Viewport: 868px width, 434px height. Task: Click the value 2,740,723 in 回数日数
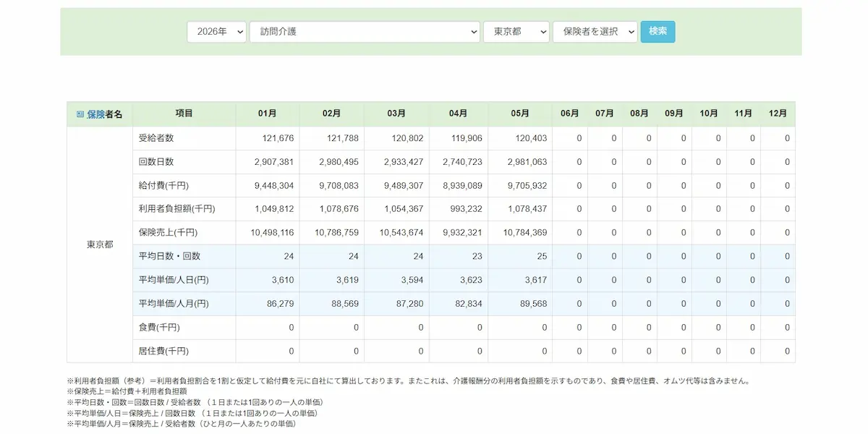click(x=463, y=162)
